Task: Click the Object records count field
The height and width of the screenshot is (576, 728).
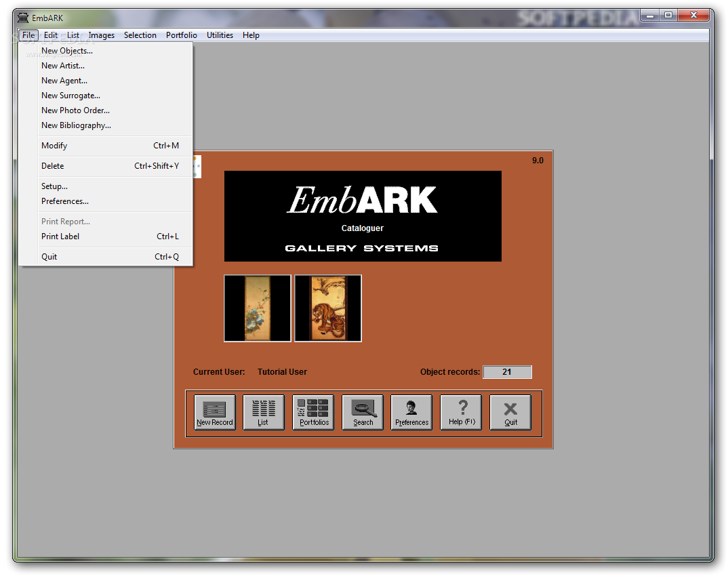Action: click(507, 372)
